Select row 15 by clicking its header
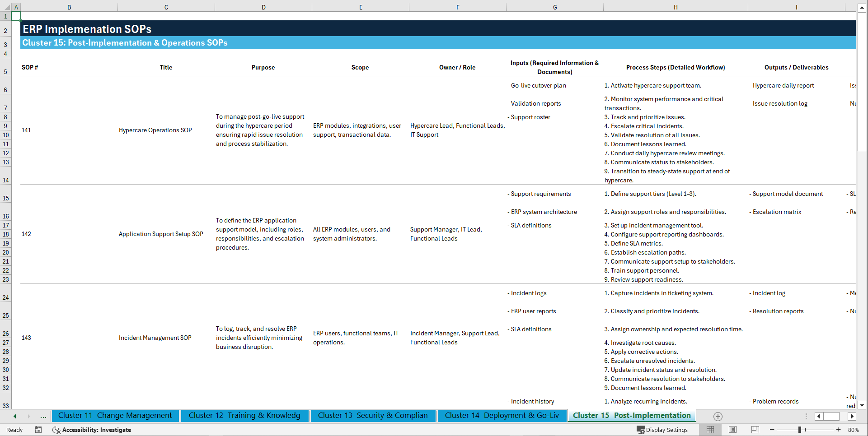The width and height of the screenshot is (868, 436). coord(5,198)
